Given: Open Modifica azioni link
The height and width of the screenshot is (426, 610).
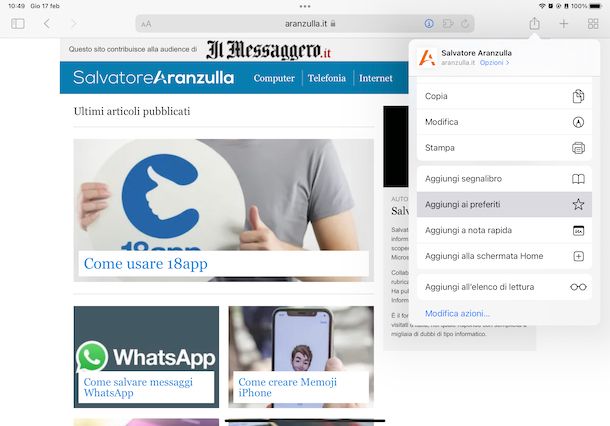Looking at the screenshot, I should point(457,314).
